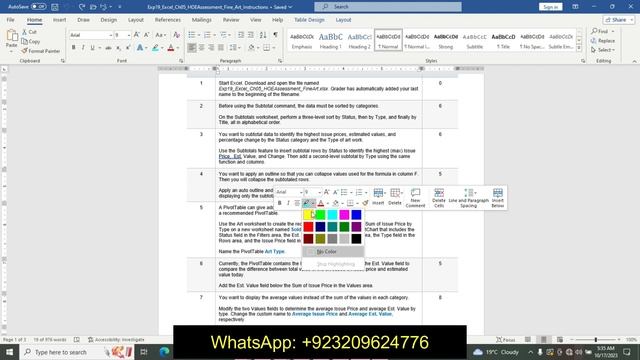Viewport: 640px width, 360px height.
Task: Open the ribbon Font name Arial dropdown
Action: point(111,35)
